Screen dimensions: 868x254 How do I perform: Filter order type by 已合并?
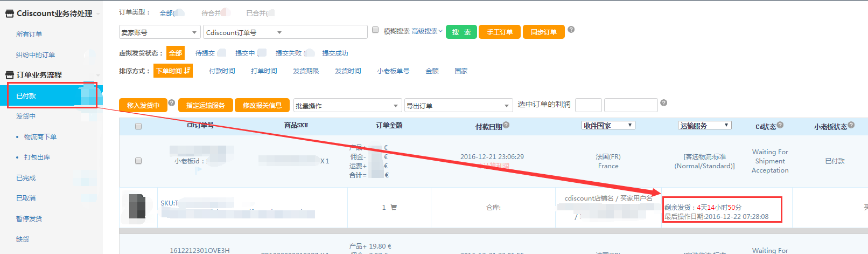(256, 12)
